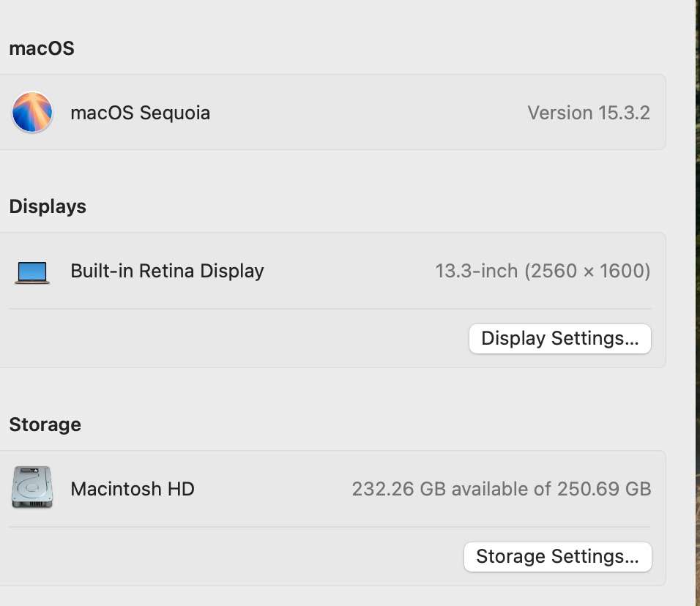The width and height of the screenshot is (700, 606).
Task: Click the divider line above Storage Settings button
Action: pyautogui.click(x=329, y=527)
